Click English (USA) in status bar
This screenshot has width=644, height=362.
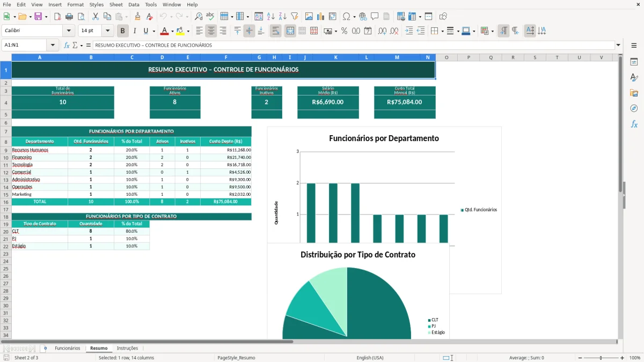click(x=370, y=358)
